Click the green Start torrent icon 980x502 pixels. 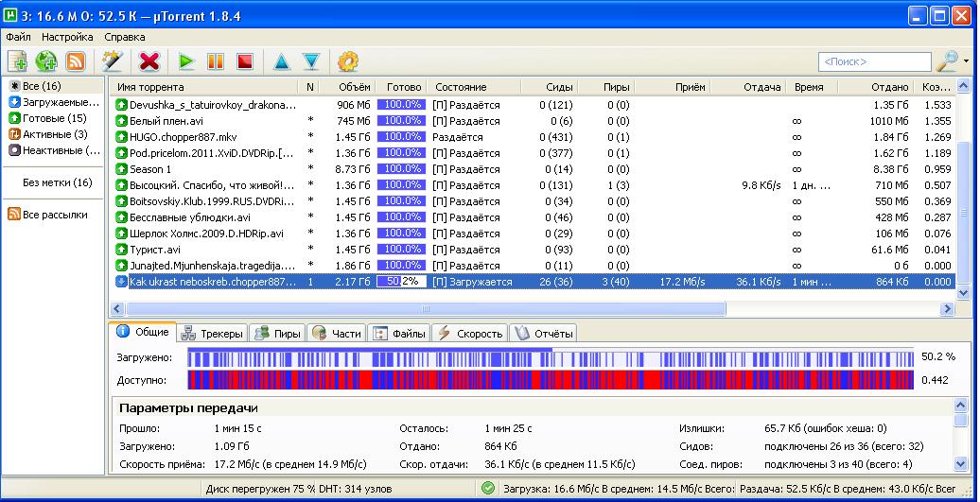pos(186,61)
